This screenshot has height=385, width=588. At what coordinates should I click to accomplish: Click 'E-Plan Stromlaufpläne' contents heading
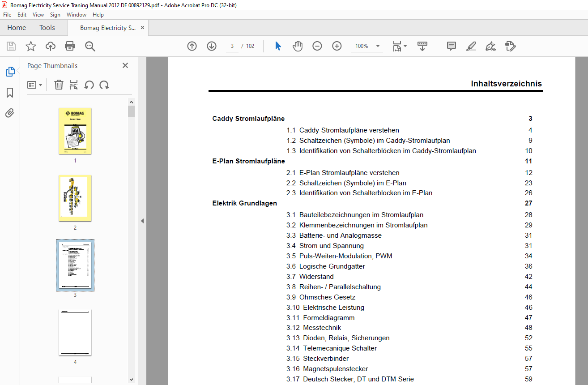[x=248, y=161]
